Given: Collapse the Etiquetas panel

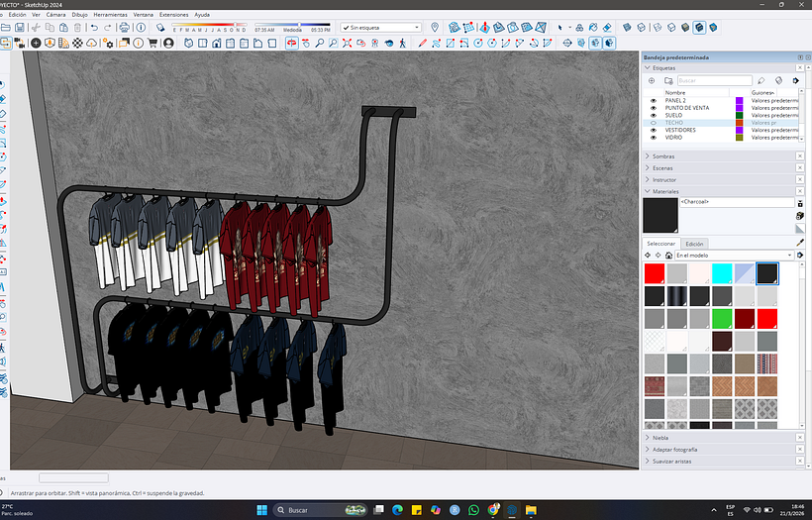Looking at the screenshot, I should pyautogui.click(x=648, y=68).
